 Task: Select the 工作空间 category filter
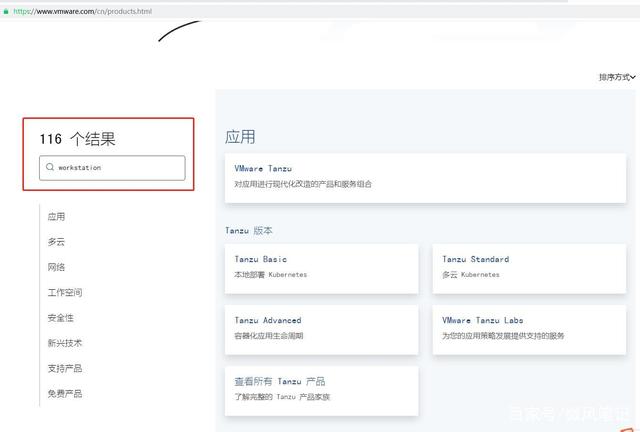pyautogui.click(x=65, y=292)
